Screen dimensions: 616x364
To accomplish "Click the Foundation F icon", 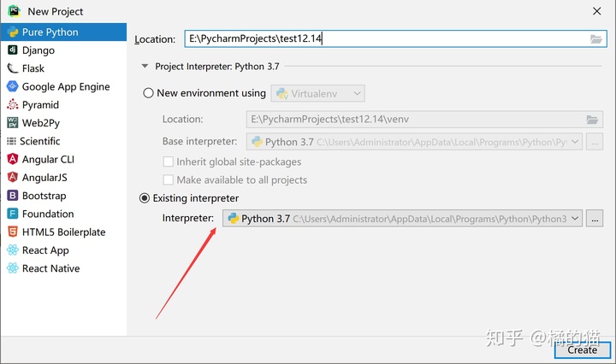I will tap(13, 214).
